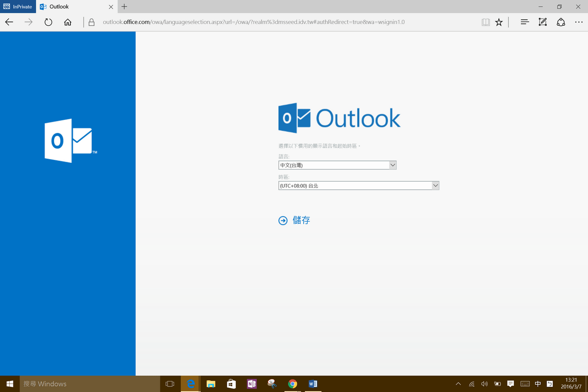Click the 搜尋 Windows search box
Screen dimensions: 588x392
(x=89, y=384)
